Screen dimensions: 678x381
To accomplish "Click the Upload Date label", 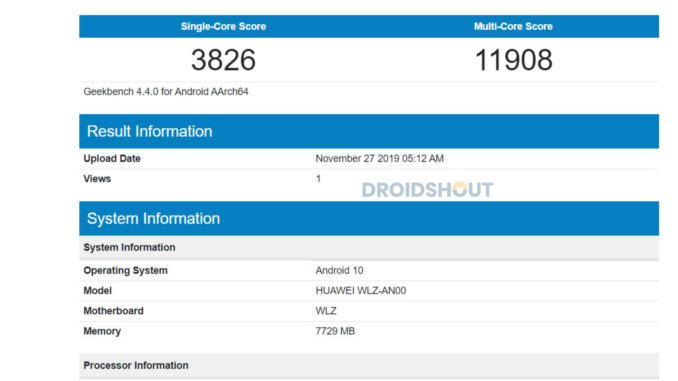I will (x=112, y=158).
